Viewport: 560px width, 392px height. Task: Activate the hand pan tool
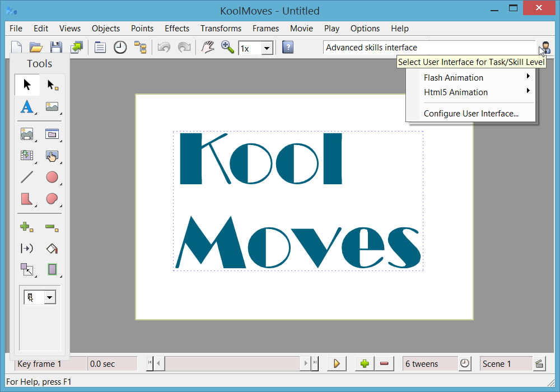[x=208, y=47]
